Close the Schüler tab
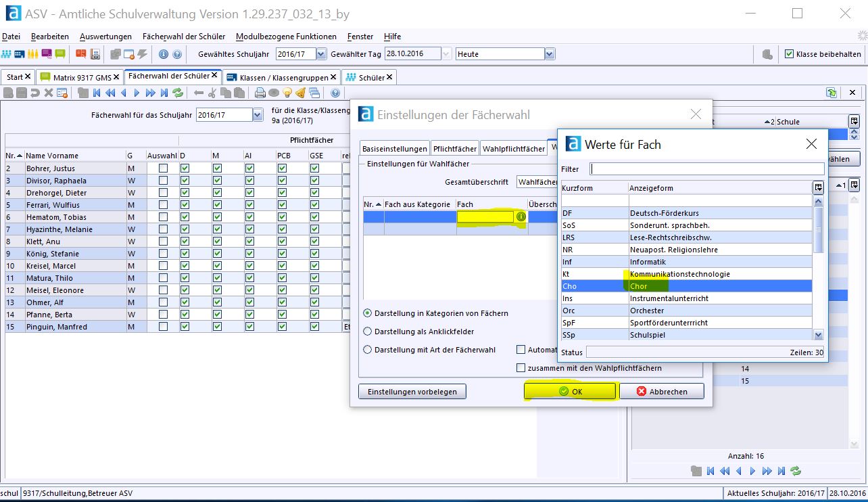 390,77
